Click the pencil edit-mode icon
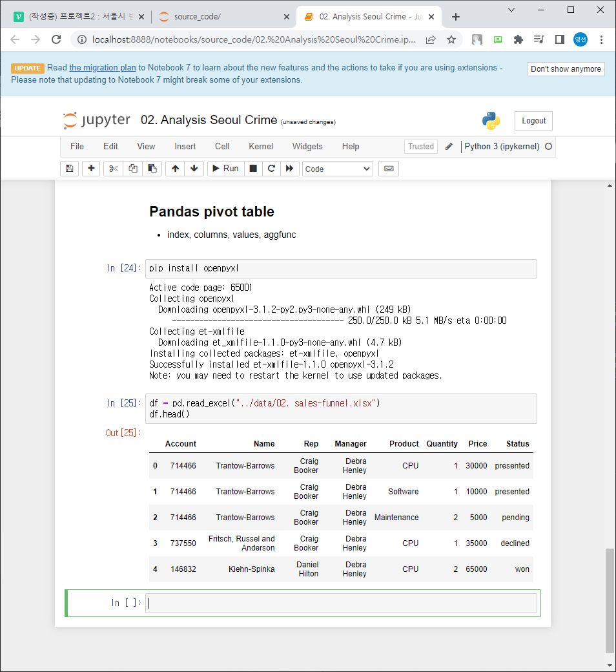616x672 pixels. pyautogui.click(x=449, y=147)
